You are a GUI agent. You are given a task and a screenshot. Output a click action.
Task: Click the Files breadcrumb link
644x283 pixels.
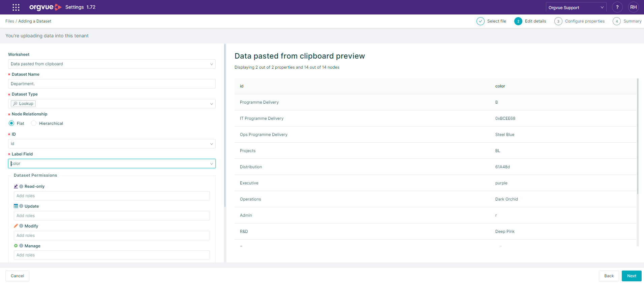(10, 21)
